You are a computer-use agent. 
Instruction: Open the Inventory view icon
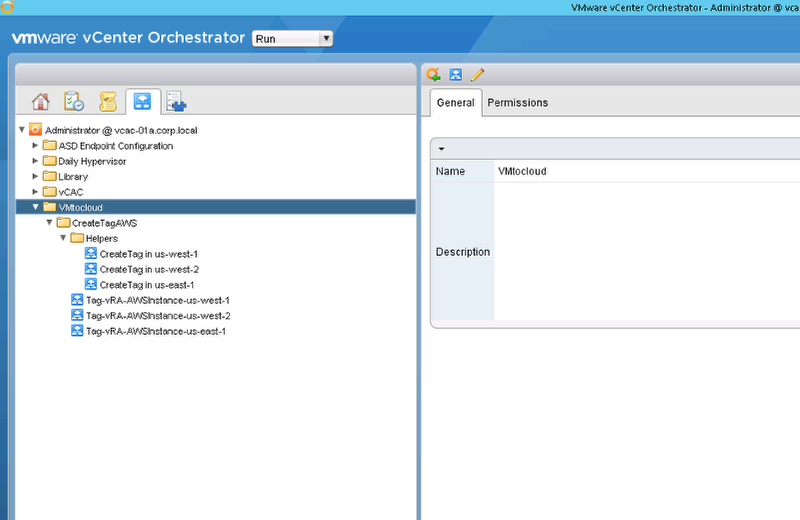click(x=177, y=102)
